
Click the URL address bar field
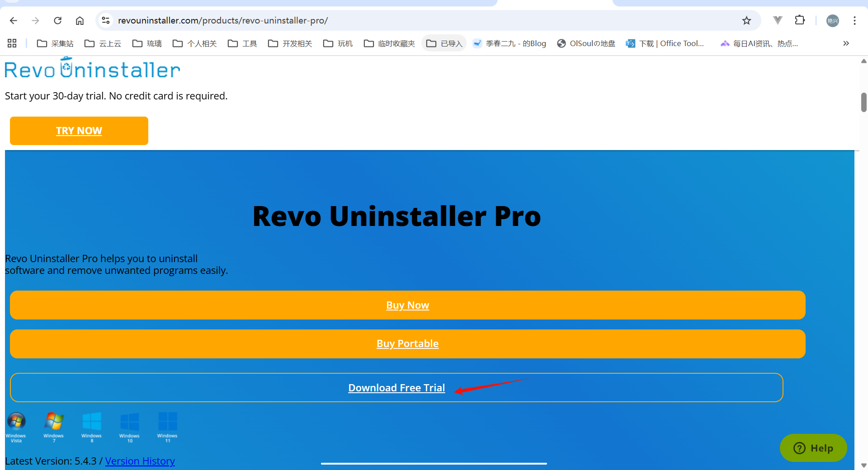click(x=407, y=20)
